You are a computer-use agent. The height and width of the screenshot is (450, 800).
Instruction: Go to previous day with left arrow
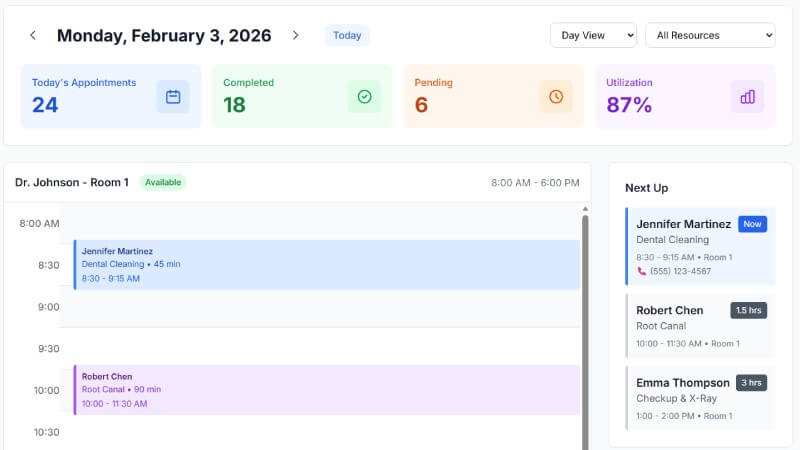(x=33, y=35)
